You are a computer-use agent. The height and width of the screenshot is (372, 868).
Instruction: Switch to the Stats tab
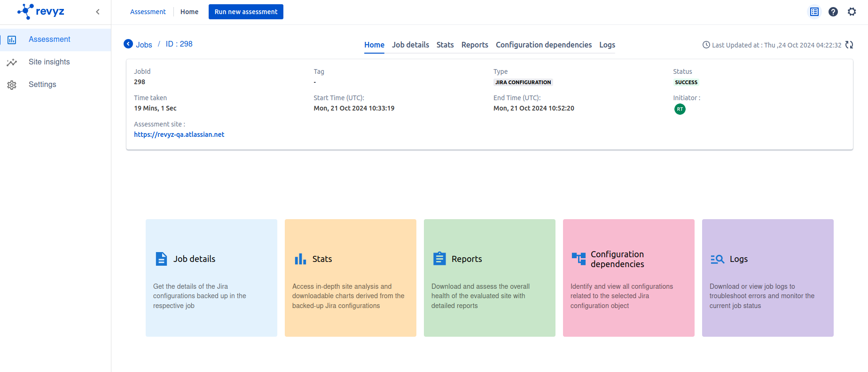coord(445,45)
